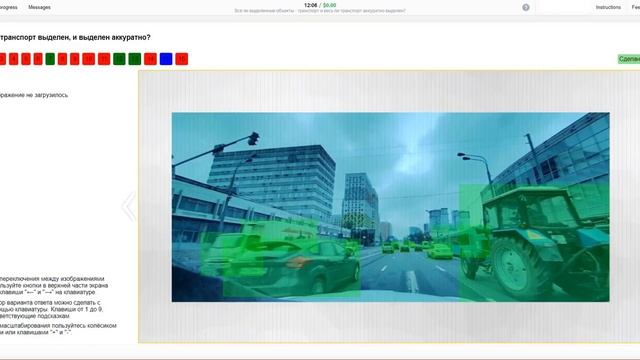Click the 12:06 timer text
This screenshot has height=360, width=640.
pos(311,5)
